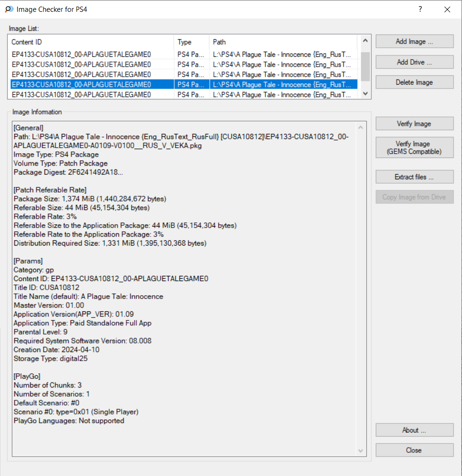Click the Parental Level: 9 line
462x476 pixels.
(x=41, y=332)
